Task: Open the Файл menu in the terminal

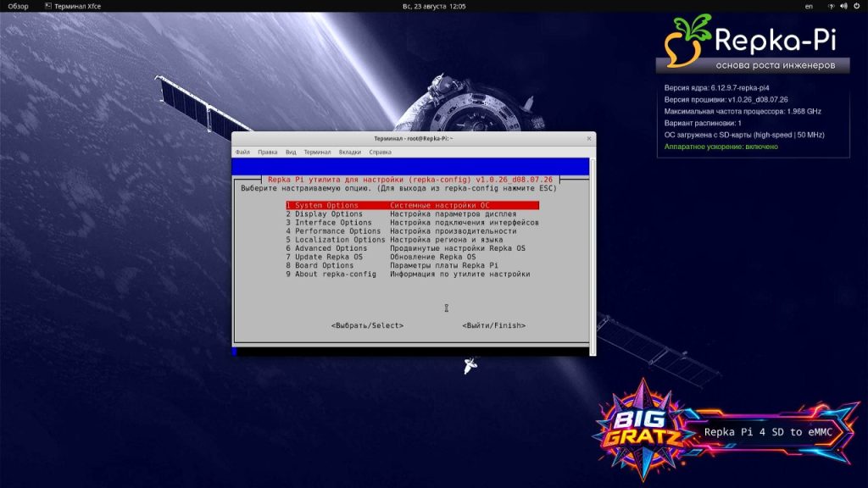Action: (242, 152)
